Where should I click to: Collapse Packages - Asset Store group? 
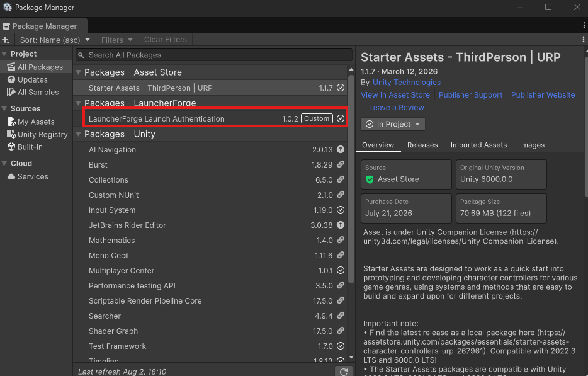tap(78, 72)
